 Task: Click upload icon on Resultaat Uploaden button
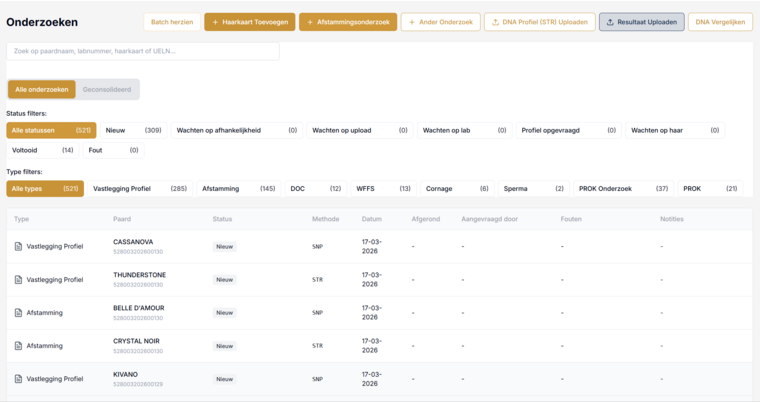[x=610, y=22]
